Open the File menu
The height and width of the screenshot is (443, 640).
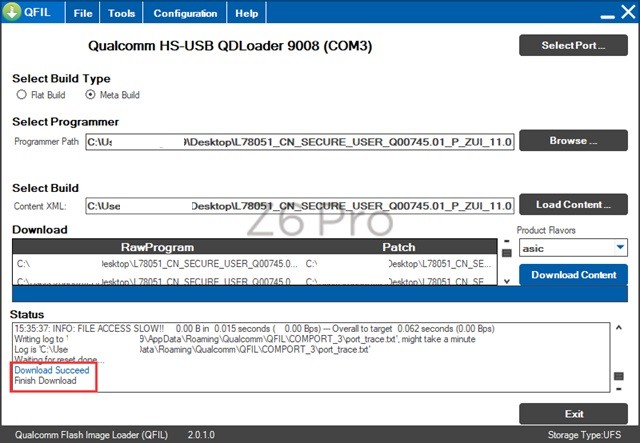(x=83, y=13)
